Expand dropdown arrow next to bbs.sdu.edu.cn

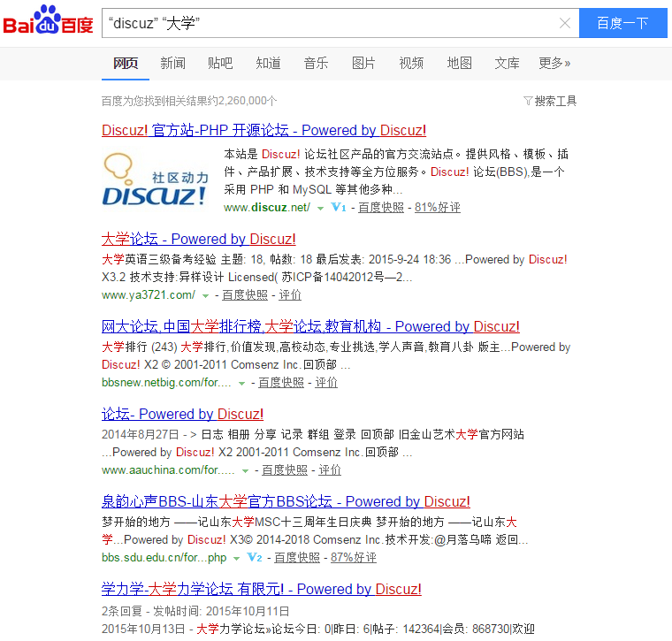click(x=236, y=558)
